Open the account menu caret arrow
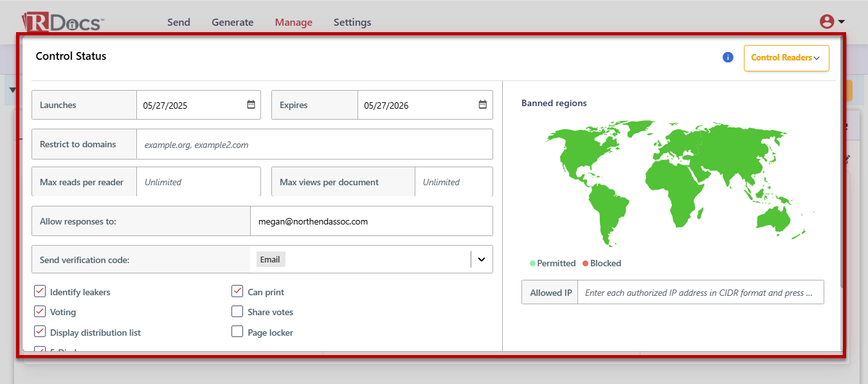This screenshot has height=384, width=868. coord(841,22)
